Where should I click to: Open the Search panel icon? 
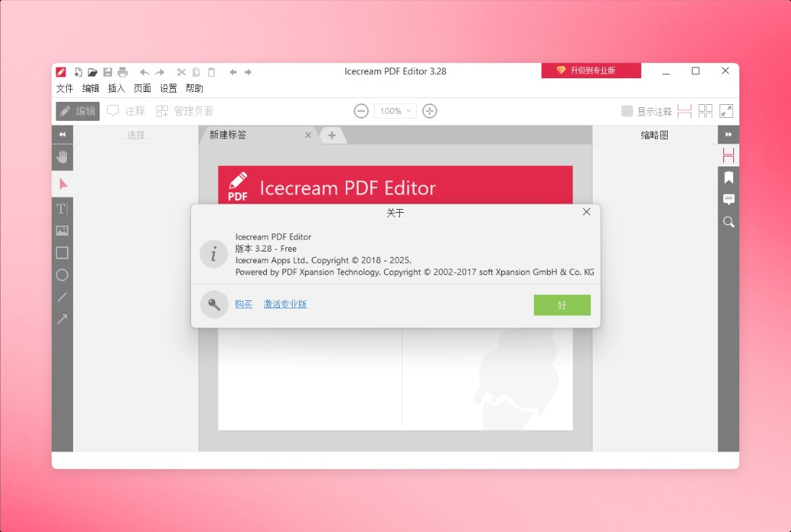728,222
